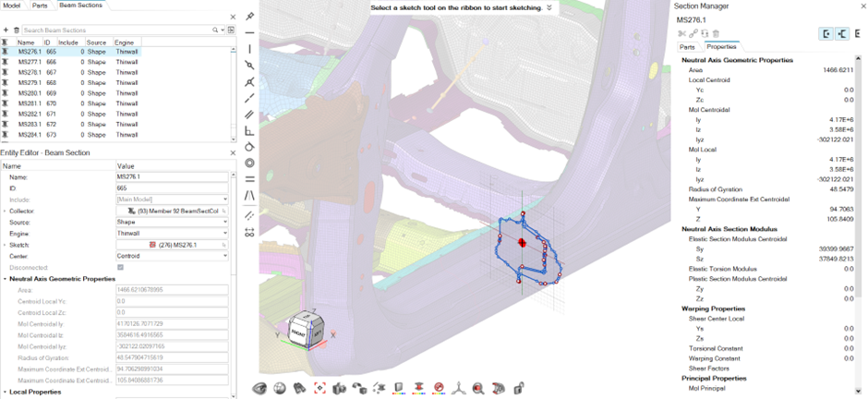Toggle the Disconnected checkbox
868x399 pixels.
click(120, 267)
